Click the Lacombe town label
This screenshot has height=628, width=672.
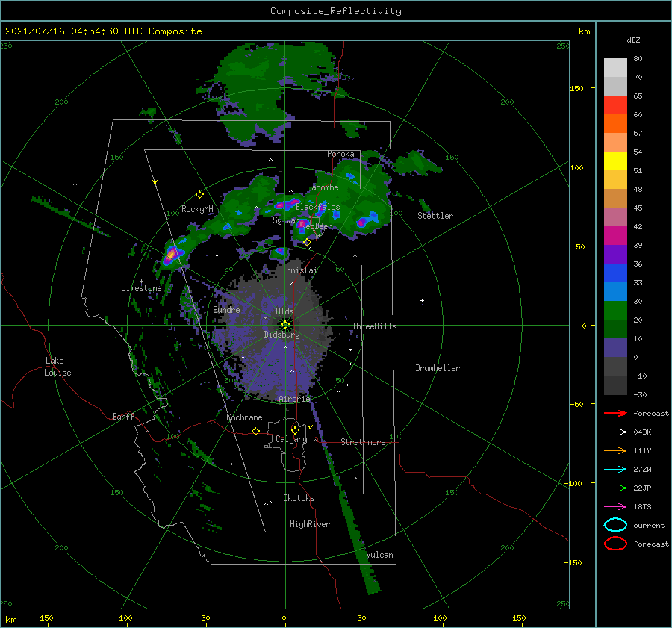pos(323,187)
